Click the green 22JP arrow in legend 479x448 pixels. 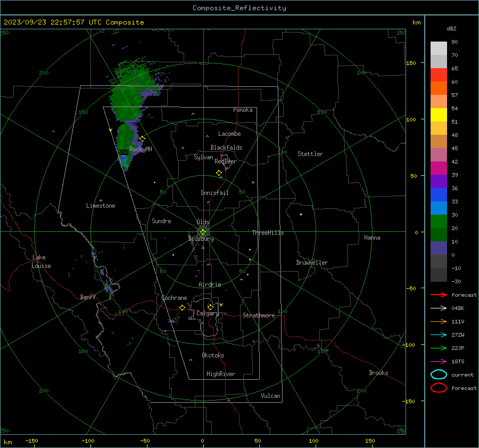(x=439, y=348)
